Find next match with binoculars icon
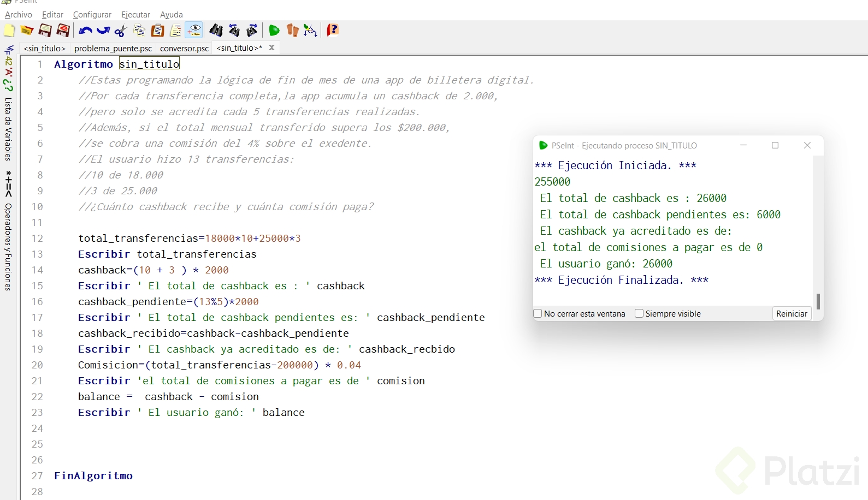Viewport: 868px width, 500px height. (x=252, y=31)
